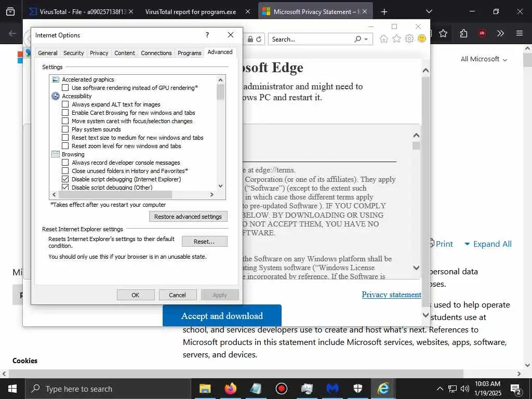Switch to the Programs tab
Screen dimensions: 532x399
coord(189,53)
